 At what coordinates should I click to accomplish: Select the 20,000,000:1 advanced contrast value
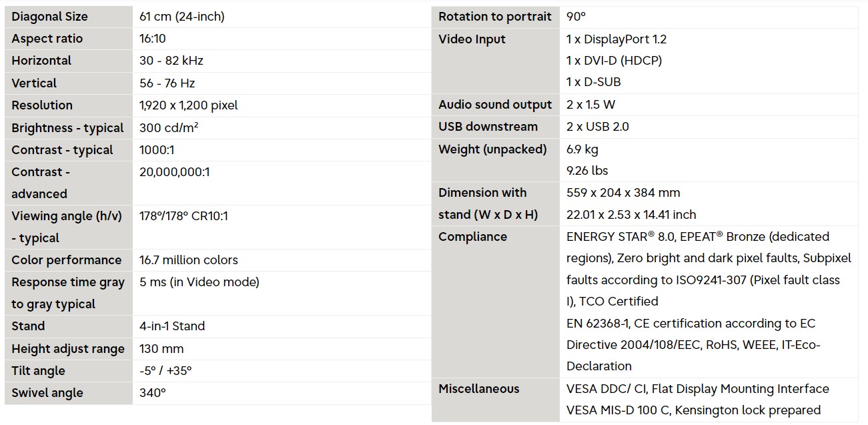[175, 172]
